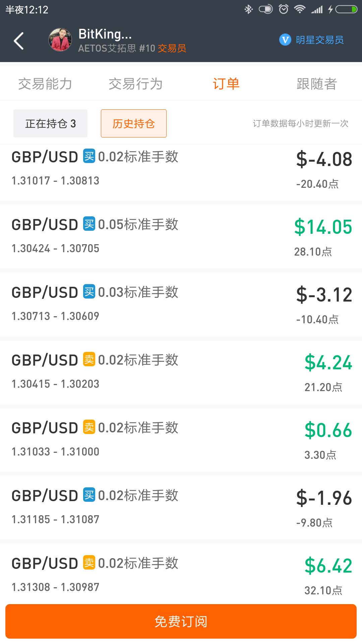Open BitKing trader profile avatar
362x644 pixels.
[60, 40]
